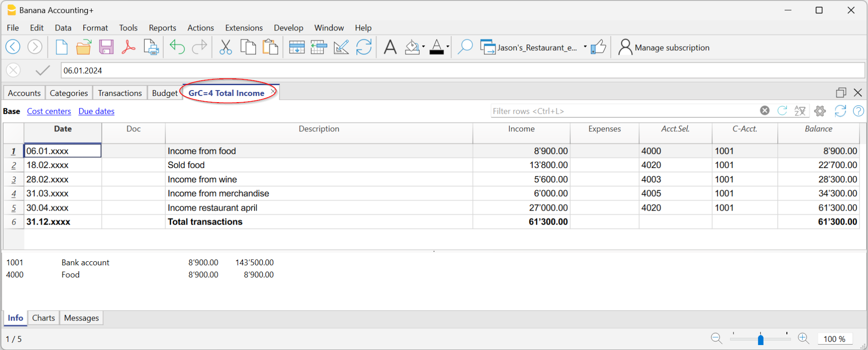Click Manage subscription button

tap(664, 48)
